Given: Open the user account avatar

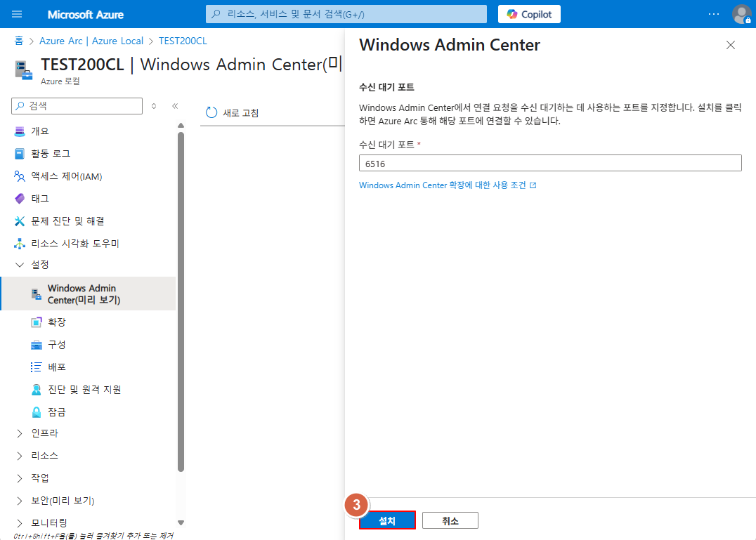Looking at the screenshot, I should point(741,14).
